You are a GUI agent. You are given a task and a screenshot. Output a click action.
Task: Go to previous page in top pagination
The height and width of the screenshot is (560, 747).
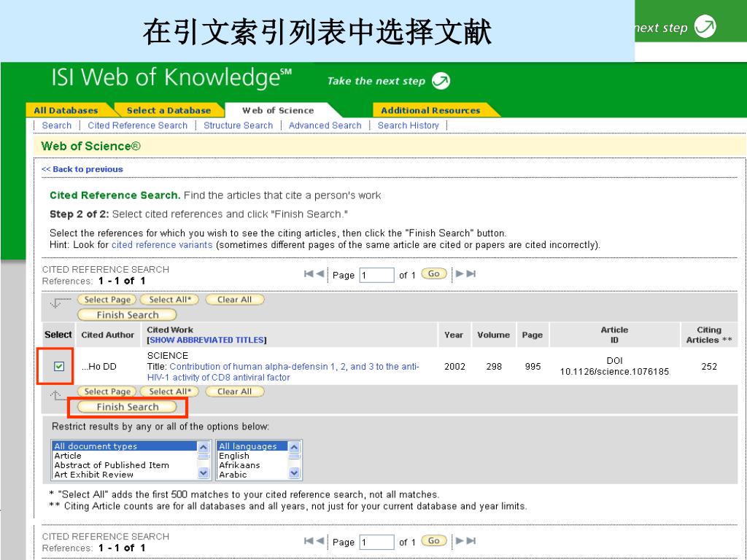click(x=320, y=274)
